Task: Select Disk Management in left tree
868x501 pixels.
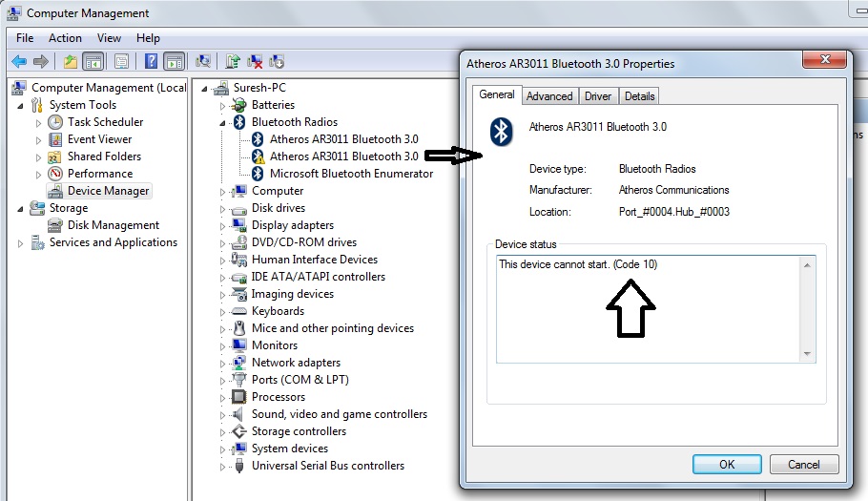Action: (x=113, y=225)
